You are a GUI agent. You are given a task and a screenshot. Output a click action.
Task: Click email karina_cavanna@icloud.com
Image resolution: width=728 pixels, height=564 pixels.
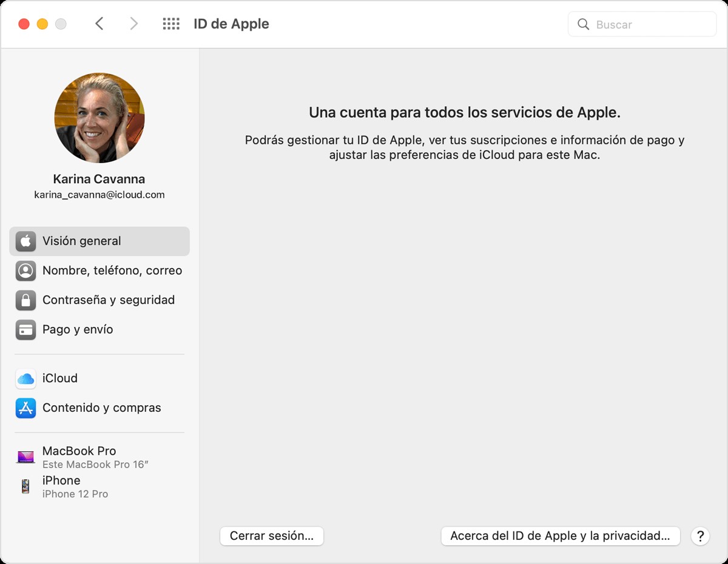(99, 195)
